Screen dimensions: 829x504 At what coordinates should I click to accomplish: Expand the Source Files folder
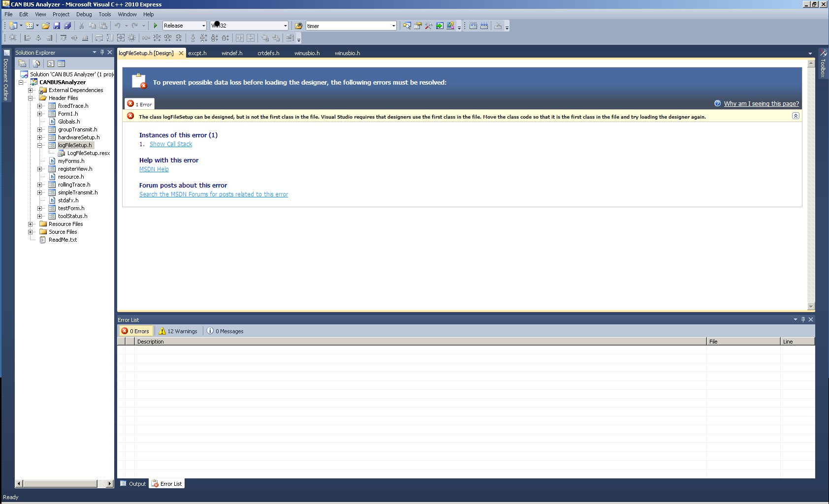pyautogui.click(x=31, y=232)
